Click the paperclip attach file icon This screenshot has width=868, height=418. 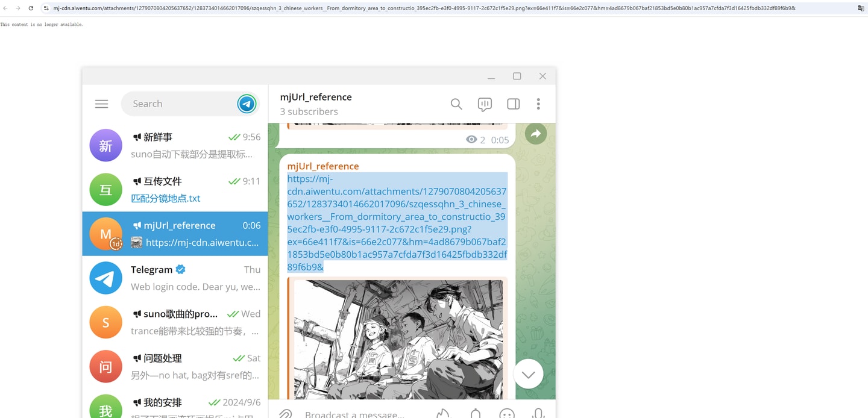(286, 414)
